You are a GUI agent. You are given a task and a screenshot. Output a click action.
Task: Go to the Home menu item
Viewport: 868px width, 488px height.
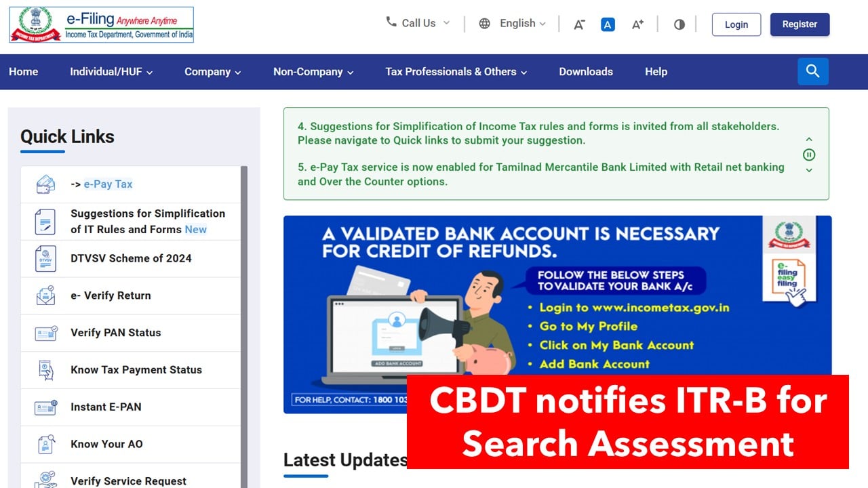pos(23,72)
